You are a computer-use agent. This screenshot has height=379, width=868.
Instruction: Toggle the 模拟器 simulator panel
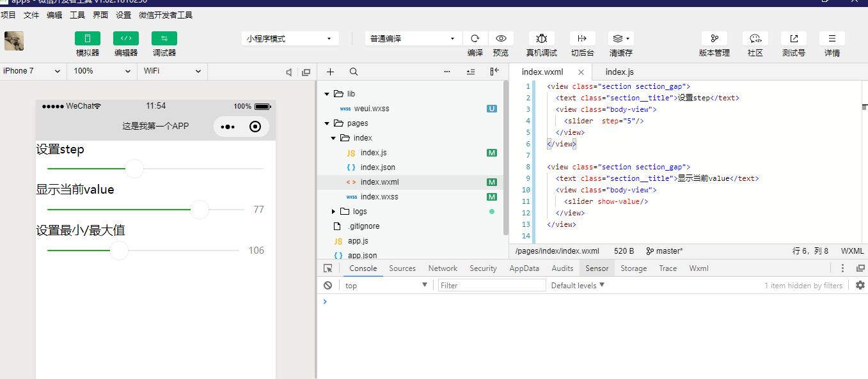point(88,38)
